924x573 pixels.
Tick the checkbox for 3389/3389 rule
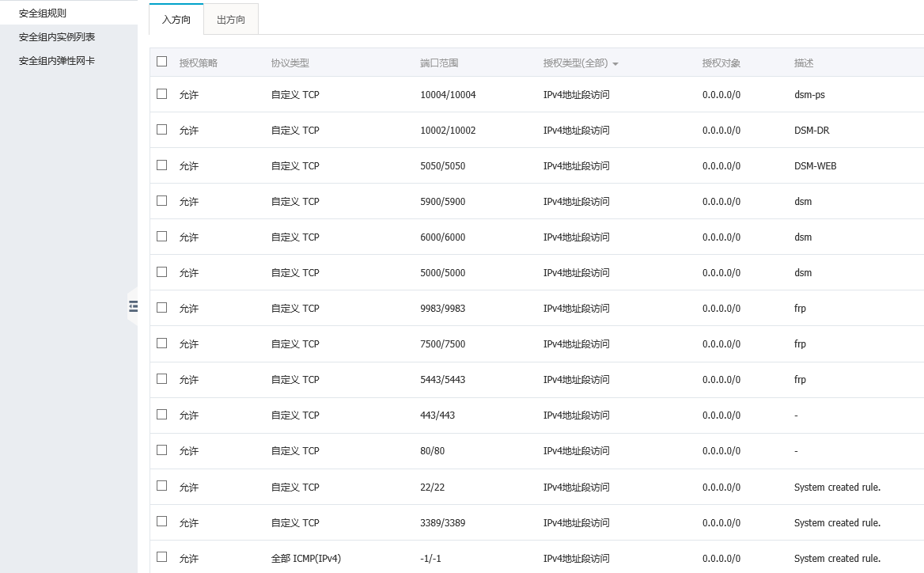(x=162, y=522)
